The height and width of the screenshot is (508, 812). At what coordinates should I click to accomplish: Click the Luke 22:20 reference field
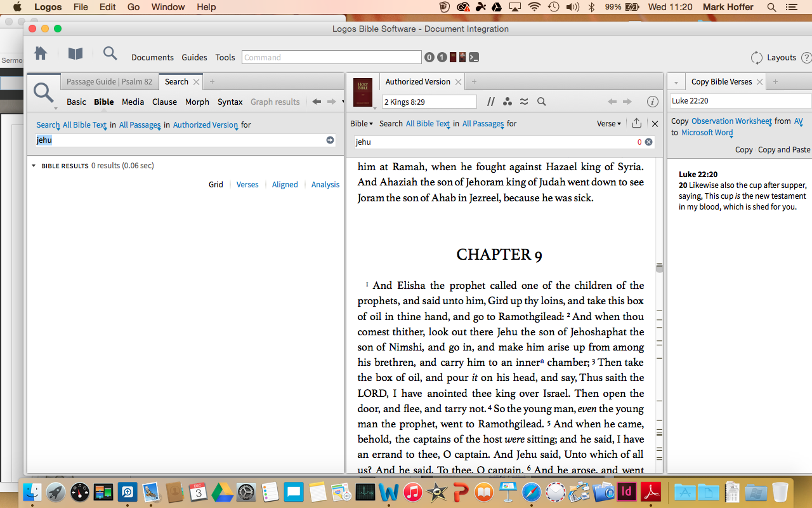coord(741,101)
